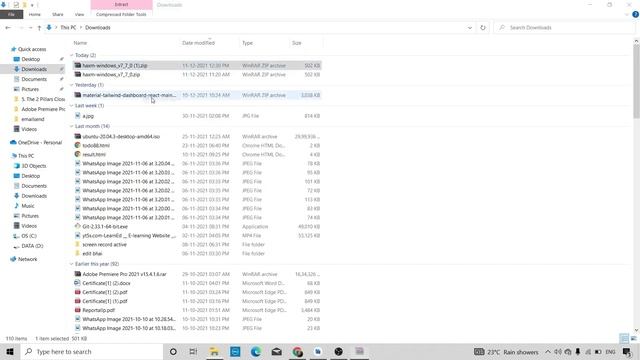
Task: Open Documents under Quick access
Action: (x=34, y=79)
